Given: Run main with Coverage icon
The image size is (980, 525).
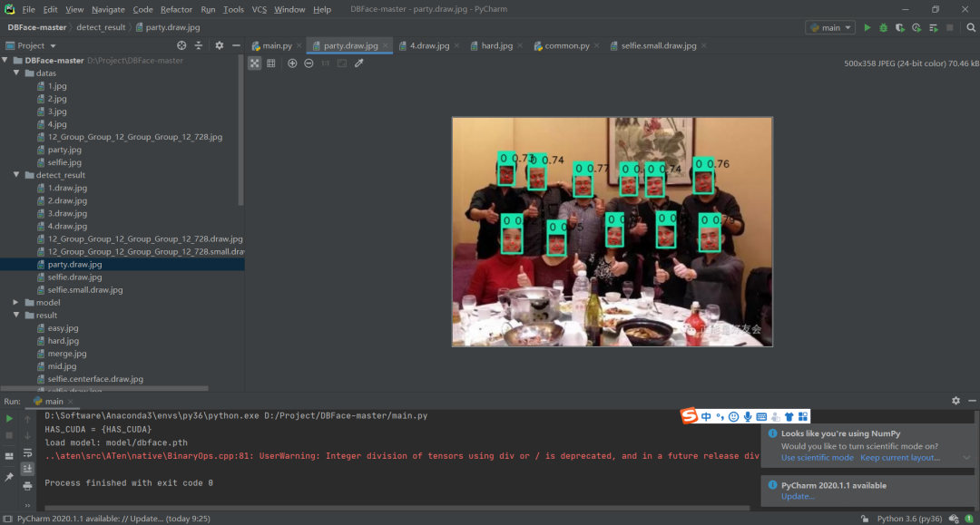Looking at the screenshot, I should (898, 28).
